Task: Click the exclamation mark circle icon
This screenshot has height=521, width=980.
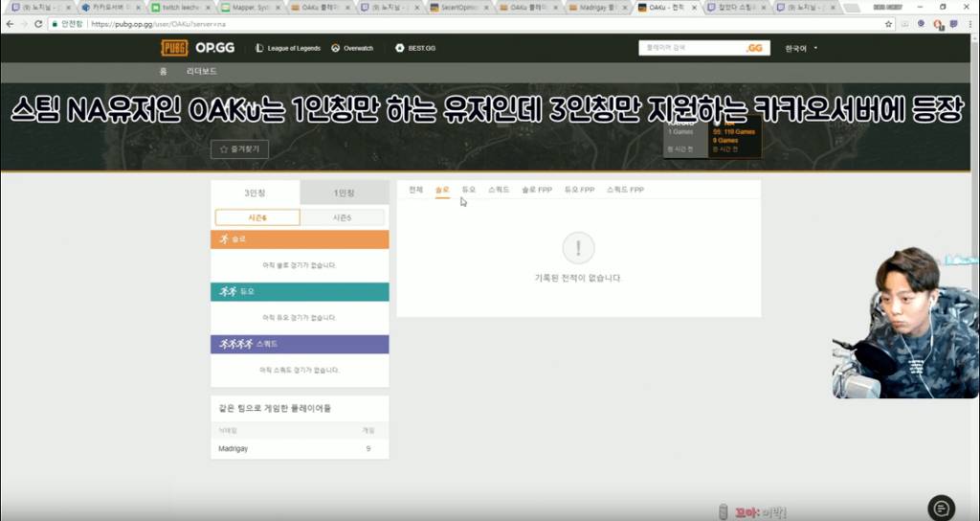Action: (578, 248)
